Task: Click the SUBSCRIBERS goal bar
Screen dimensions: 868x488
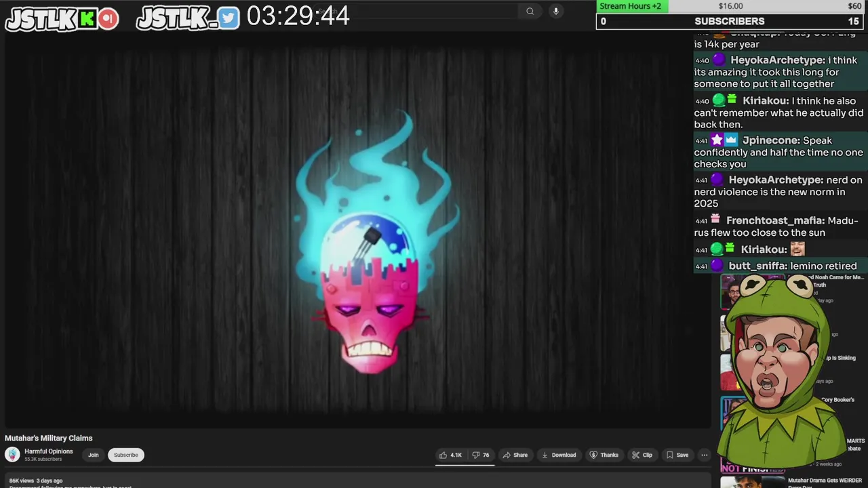Action: point(730,21)
